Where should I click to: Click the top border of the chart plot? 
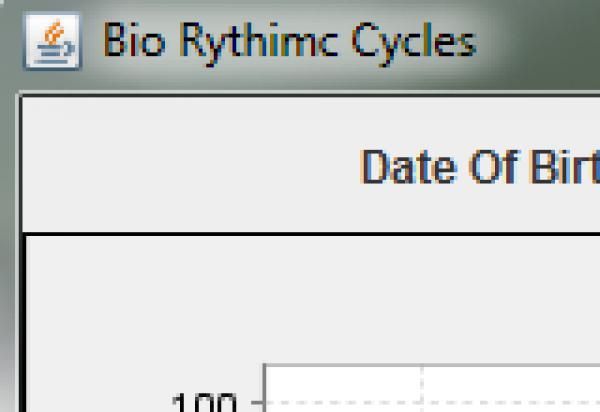(450, 366)
